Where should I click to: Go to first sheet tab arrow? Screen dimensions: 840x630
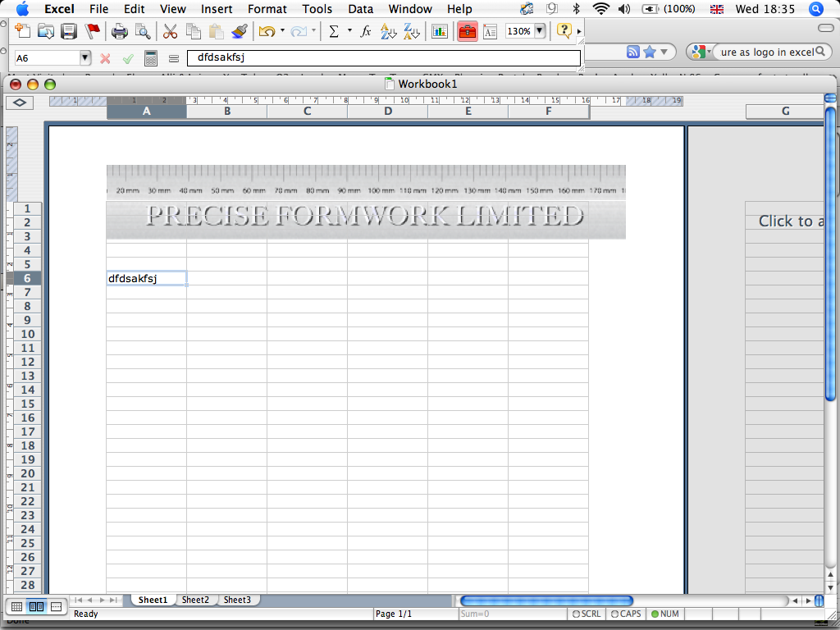click(x=78, y=600)
